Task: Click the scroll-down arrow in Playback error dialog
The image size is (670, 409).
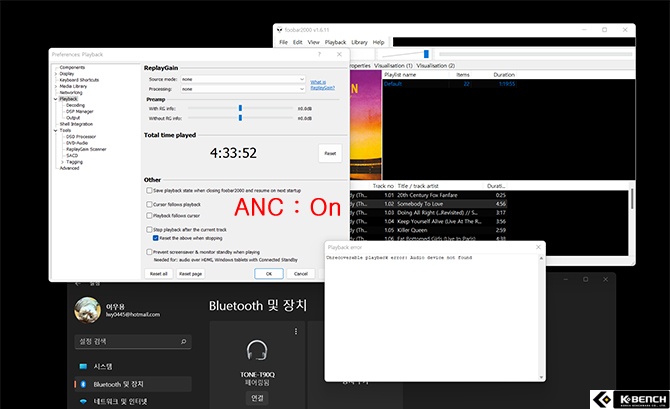Action: click(541, 377)
